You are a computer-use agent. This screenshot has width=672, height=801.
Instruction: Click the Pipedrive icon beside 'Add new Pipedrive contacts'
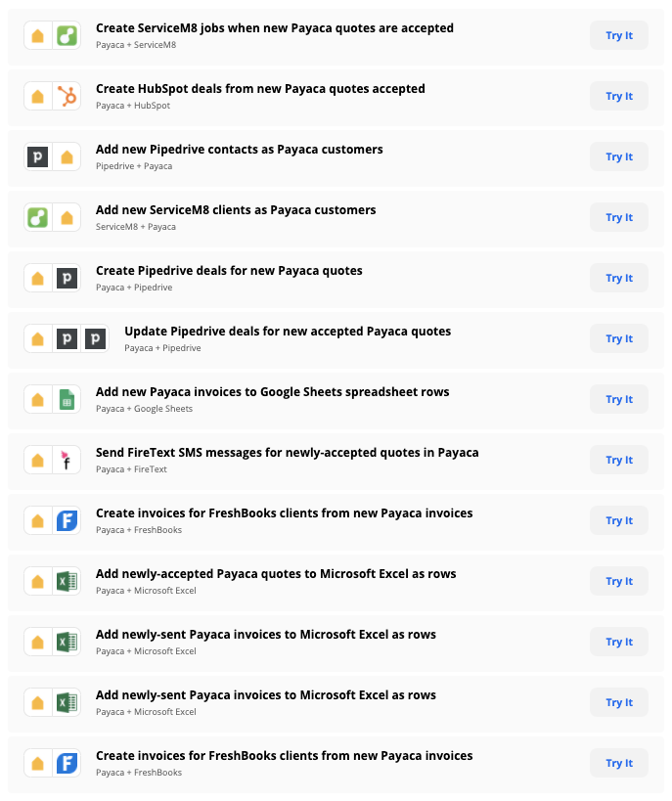click(38, 156)
